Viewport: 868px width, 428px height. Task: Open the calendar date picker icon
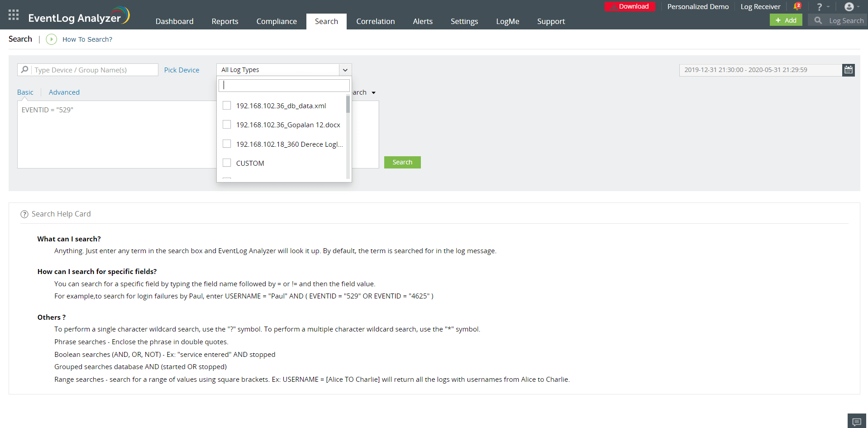coord(849,70)
